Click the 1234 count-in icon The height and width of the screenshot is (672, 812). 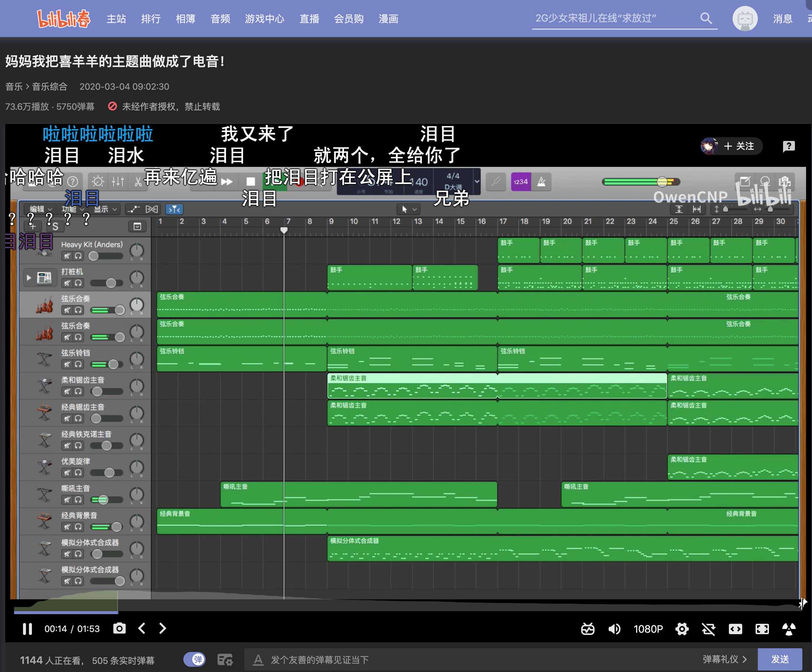click(x=521, y=182)
